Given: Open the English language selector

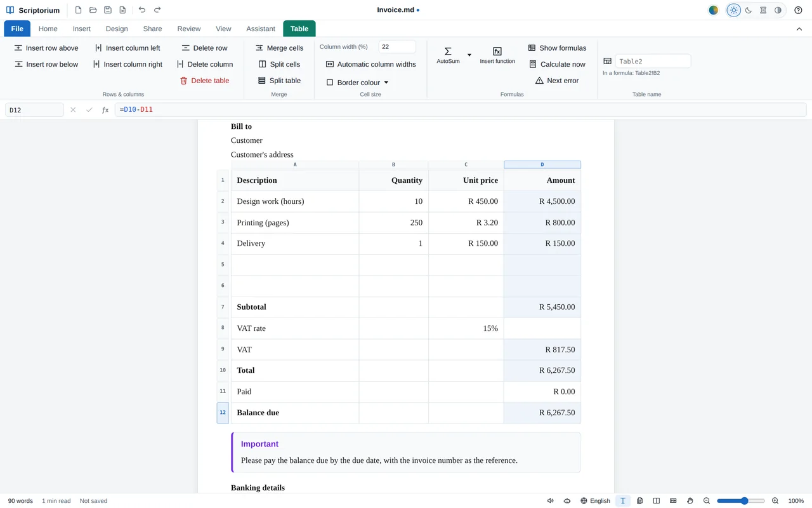Looking at the screenshot, I should coord(595,501).
